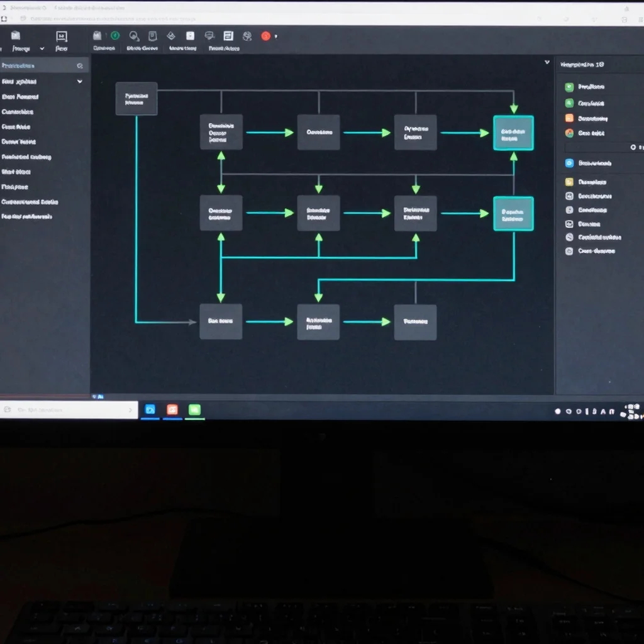
Task: Click the input field in the right panel
Action: [604, 147]
